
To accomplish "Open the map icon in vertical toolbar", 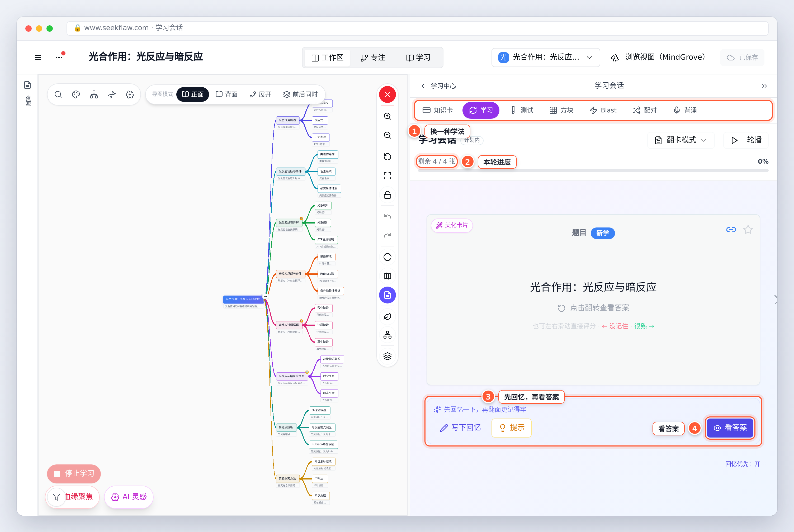I will 387,276.
